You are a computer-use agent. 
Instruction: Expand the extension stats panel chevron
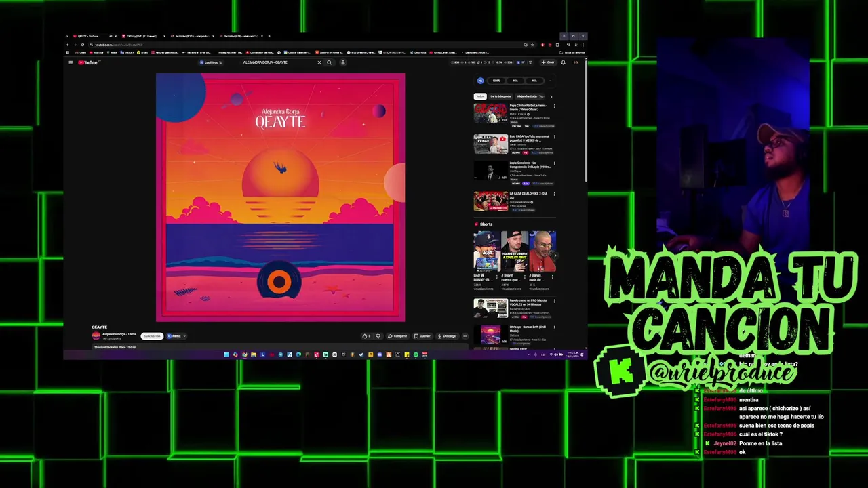click(x=551, y=81)
